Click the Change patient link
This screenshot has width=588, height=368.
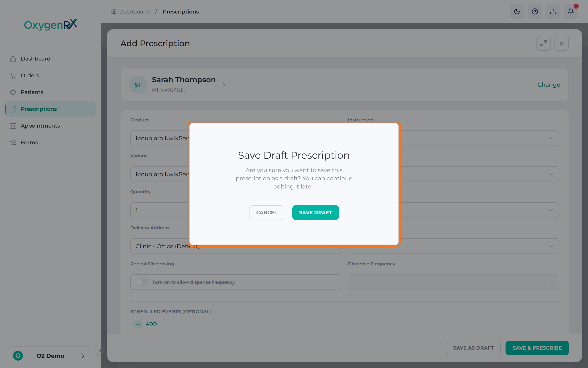click(549, 85)
